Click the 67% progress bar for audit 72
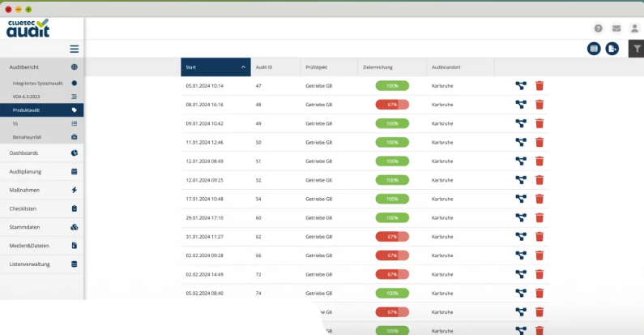The image size is (644, 335). click(x=392, y=274)
